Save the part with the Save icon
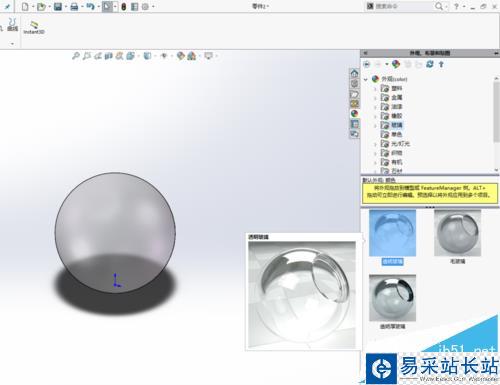 [58, 6]
